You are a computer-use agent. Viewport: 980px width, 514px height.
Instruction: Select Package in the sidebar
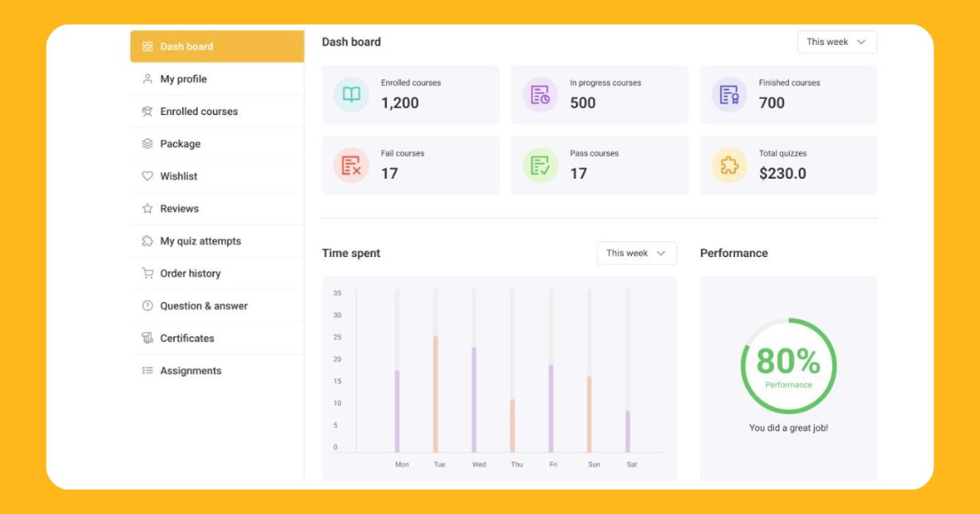pyautogui.click(x=217, y=144)
